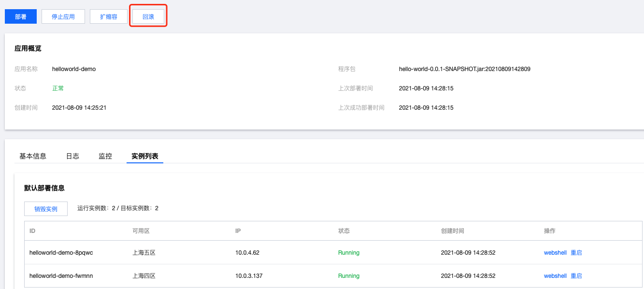Click the green 正常 application status
This screenshot has height=289, width=644.
(x=58, y=88)
